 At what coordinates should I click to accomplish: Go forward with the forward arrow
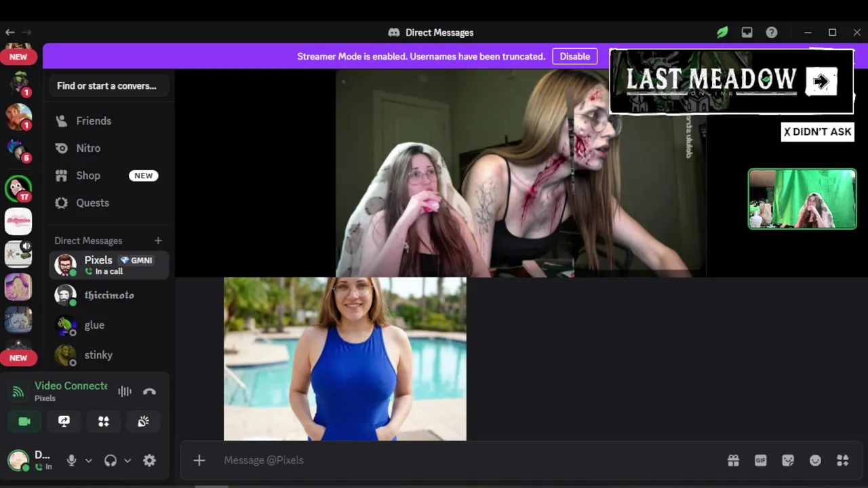pyautogui.click(x=26, y=32)
